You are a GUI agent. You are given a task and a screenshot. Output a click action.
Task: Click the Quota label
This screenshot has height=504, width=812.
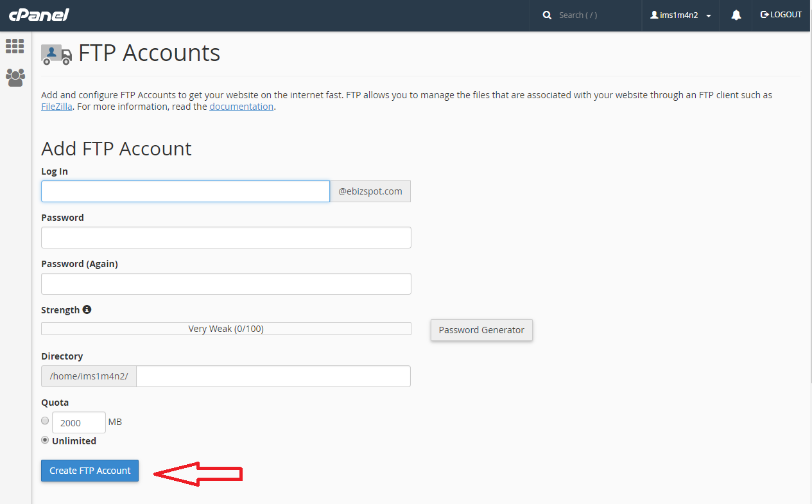tap(55, 403)
